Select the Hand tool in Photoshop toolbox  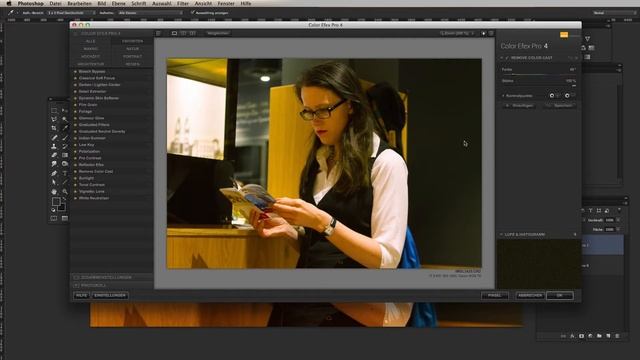[x=54, y=191]
